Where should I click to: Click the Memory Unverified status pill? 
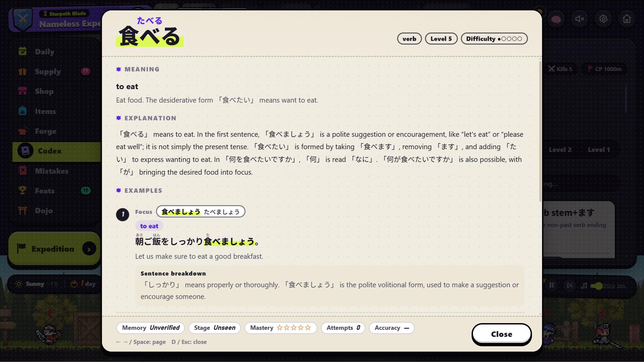coord(151,327)
